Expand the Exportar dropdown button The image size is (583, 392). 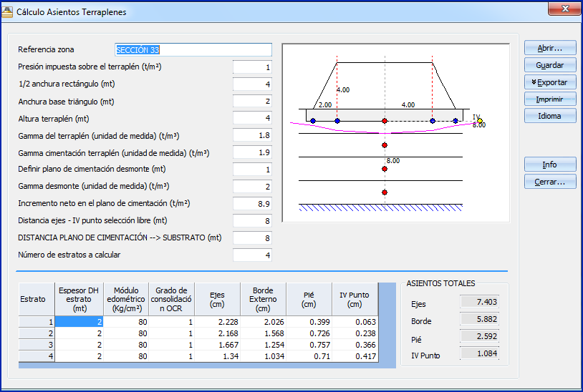(550, 82)
